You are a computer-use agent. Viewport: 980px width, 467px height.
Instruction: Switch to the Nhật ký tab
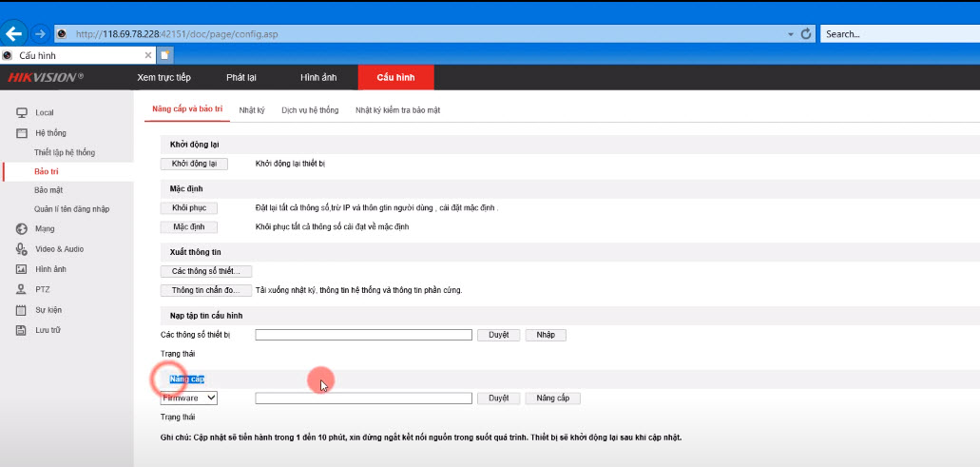tap(252, 110)
